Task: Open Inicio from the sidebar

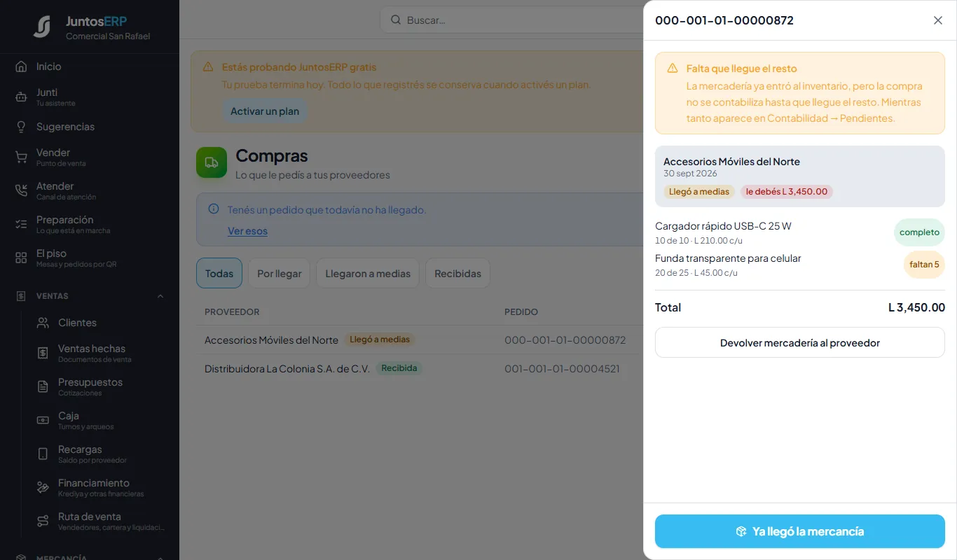Action: point(90,66)
